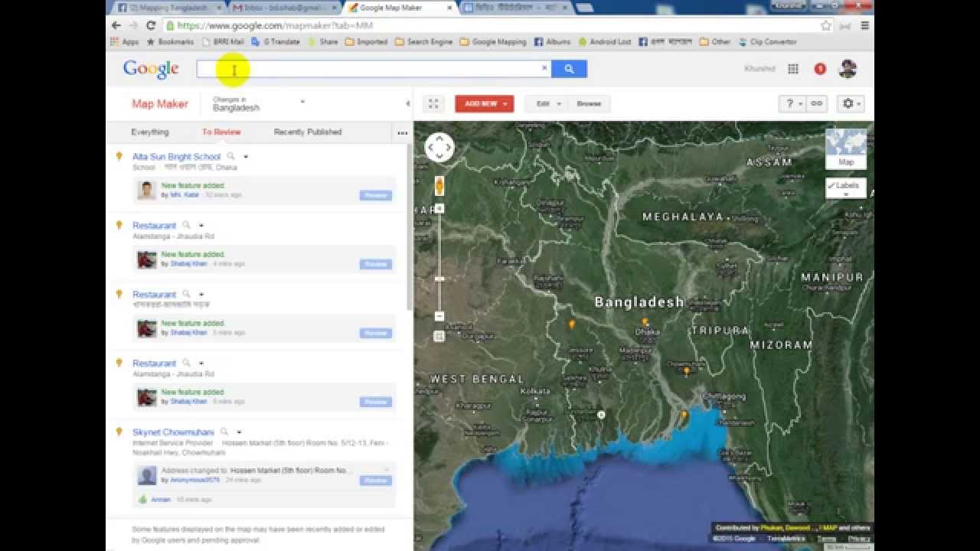This screenshot has height=551, width=980.
Task: Select the To Review tab
Action: 221,132
